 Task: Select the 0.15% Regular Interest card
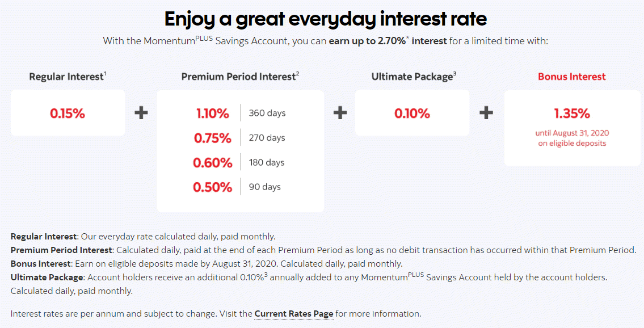click(68, 113)
